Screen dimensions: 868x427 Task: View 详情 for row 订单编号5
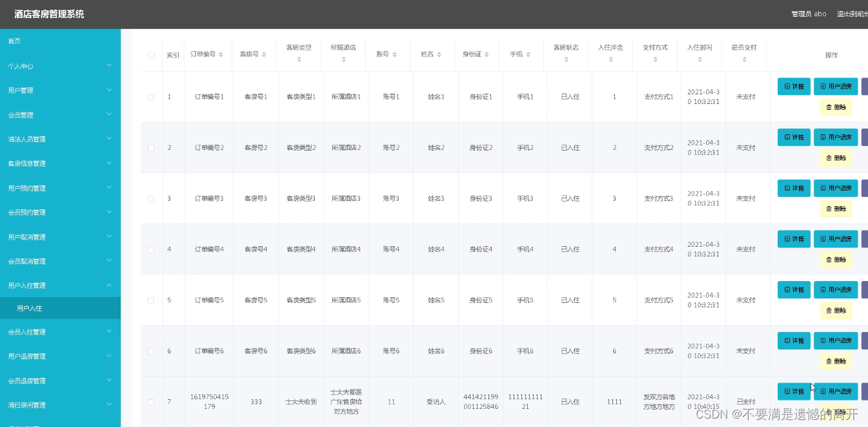[x=794, y=289]
